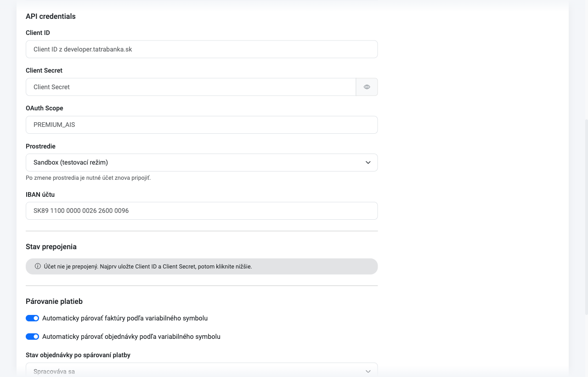Focus the Client Secret input field

[x=191, y=87]
